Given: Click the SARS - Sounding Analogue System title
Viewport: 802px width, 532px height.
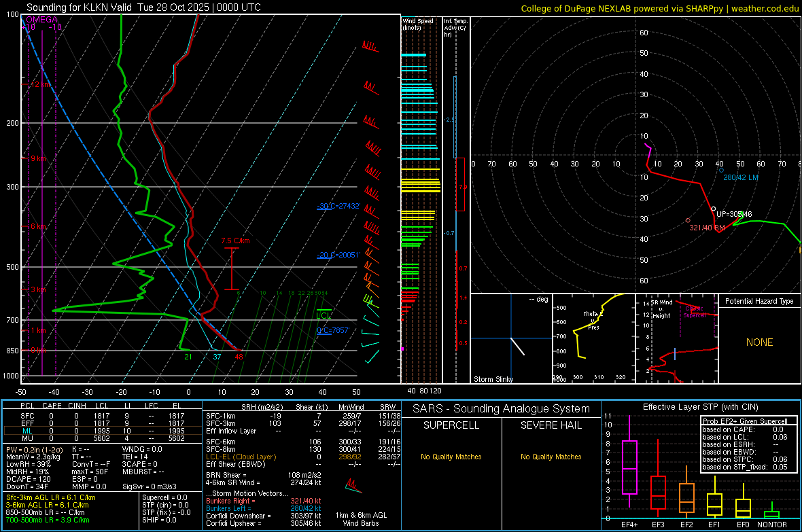Looking at the screenshot, I should click(502, 409).
